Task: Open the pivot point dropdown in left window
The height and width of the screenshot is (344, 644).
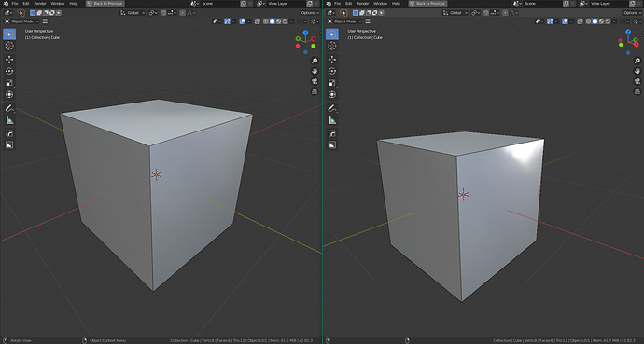Action: 153,13
